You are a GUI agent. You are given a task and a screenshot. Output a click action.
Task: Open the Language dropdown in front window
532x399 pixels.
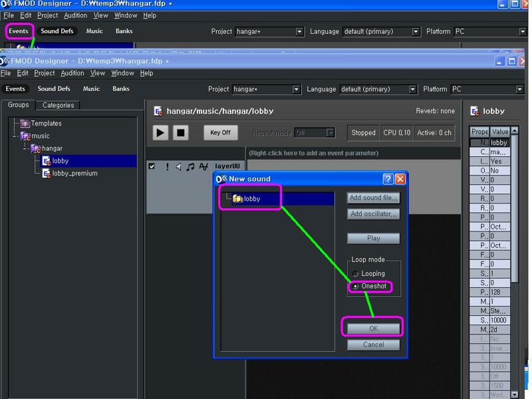[x=412, y=89]
